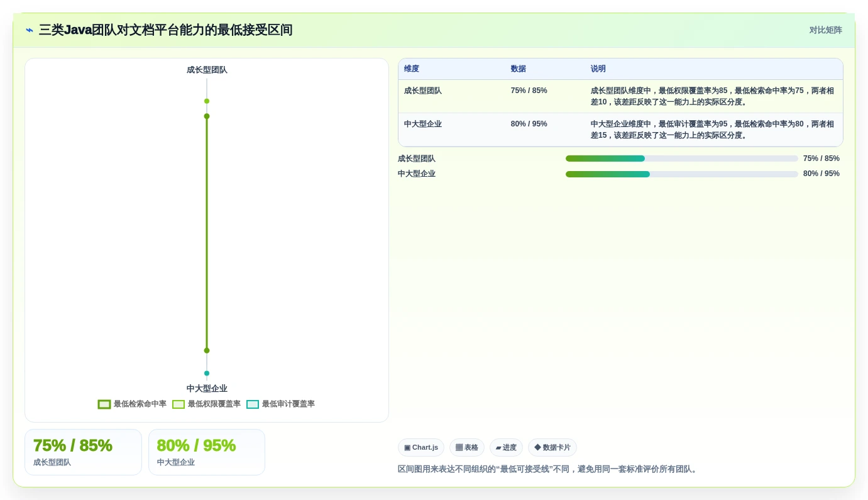Click the lightning icon beside the card title
Viewport: 868px width, 500px height.
[30, 30]
